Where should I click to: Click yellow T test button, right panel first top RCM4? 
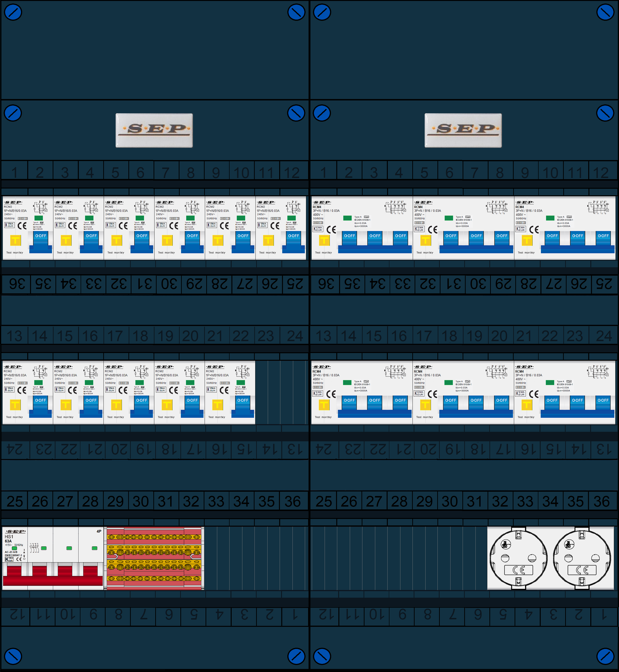324,240
